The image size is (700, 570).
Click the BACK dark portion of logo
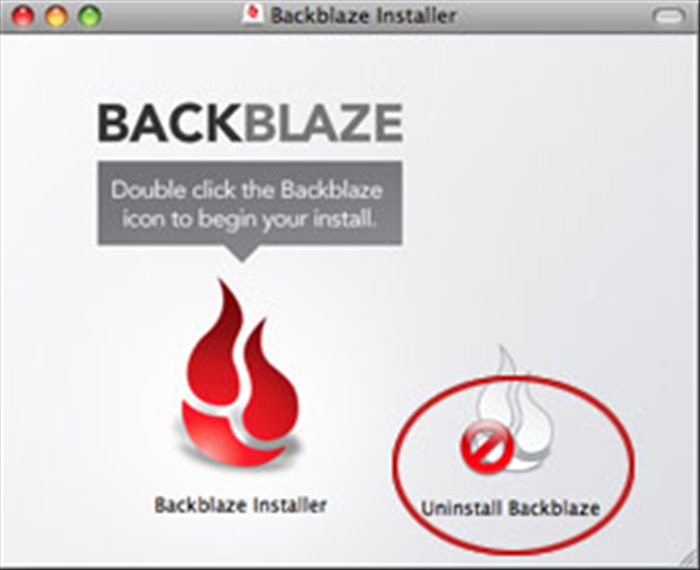click(171, 123)
